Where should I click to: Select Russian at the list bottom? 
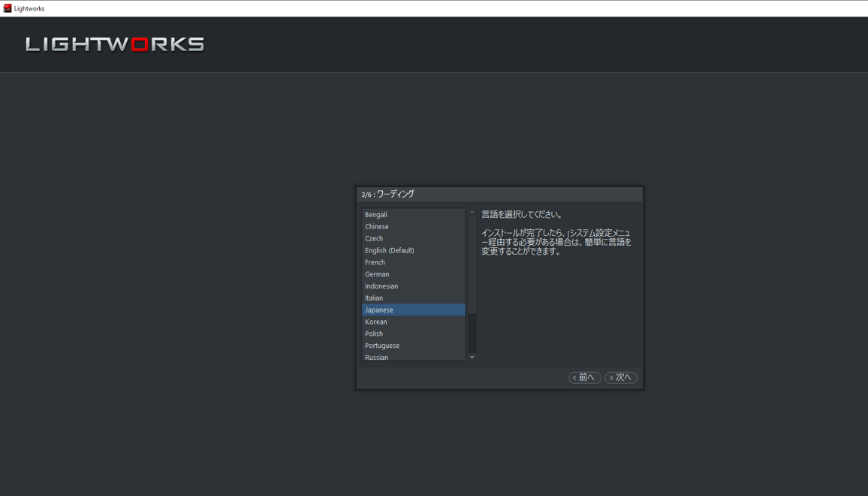point(414,357)
